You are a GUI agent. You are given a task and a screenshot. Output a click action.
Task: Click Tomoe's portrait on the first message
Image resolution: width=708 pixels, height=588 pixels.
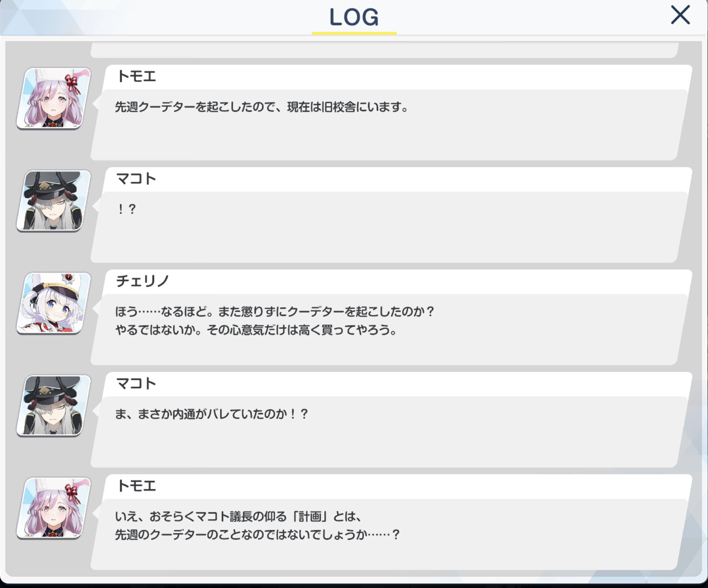54,98
